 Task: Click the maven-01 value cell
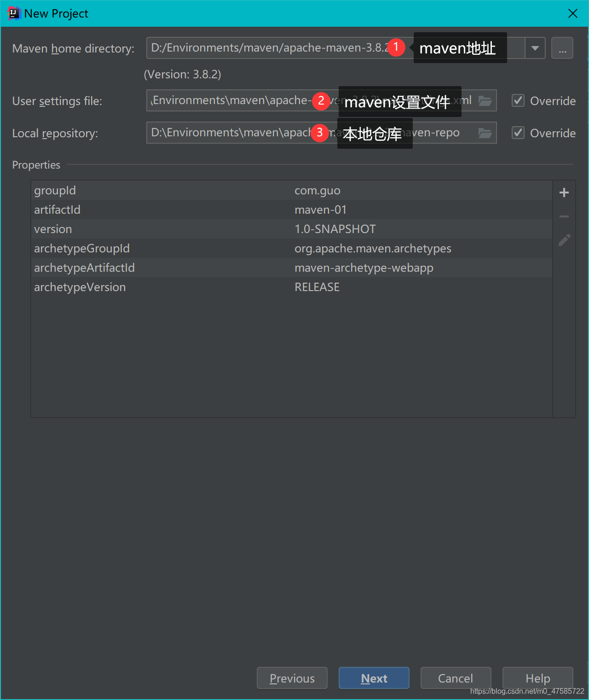pos(320,210)
